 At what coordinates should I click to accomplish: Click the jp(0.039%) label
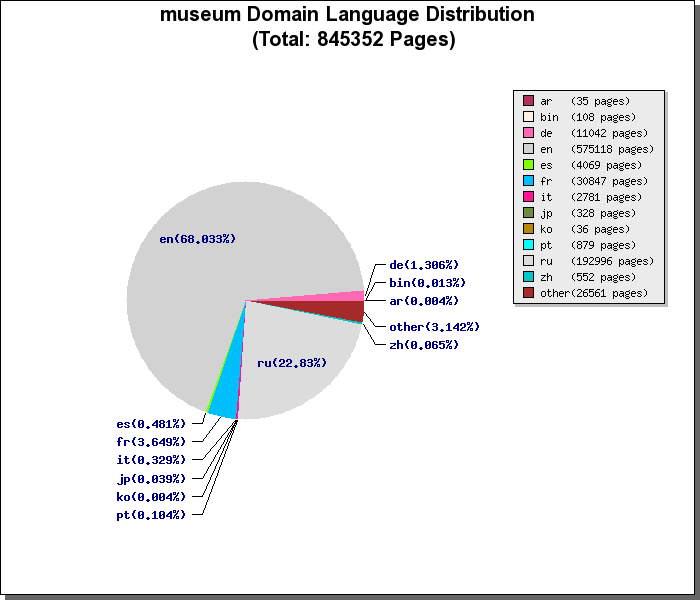coord(151,479)
